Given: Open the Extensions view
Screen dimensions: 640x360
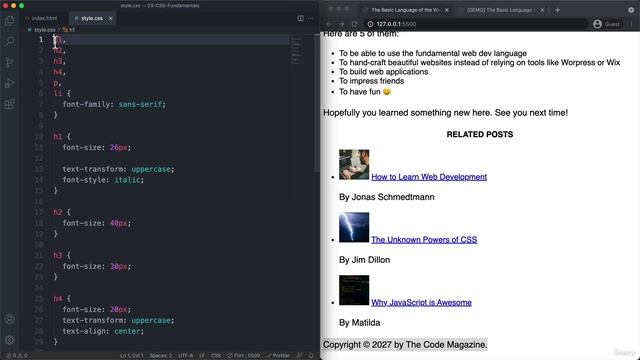Looking at the screenshot, I should (x=9, y=104).
